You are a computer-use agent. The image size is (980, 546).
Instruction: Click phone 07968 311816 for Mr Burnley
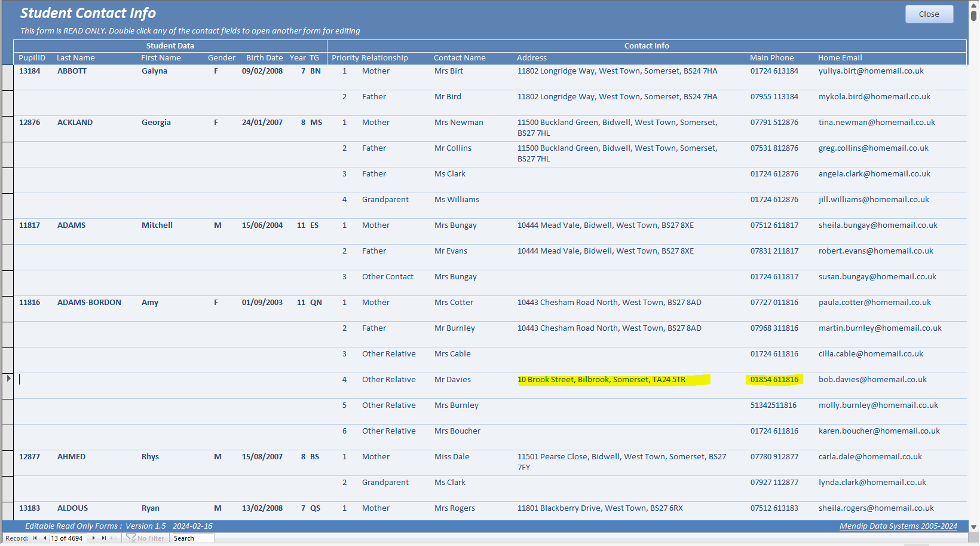pyautogui.click(x=774, y=328)
